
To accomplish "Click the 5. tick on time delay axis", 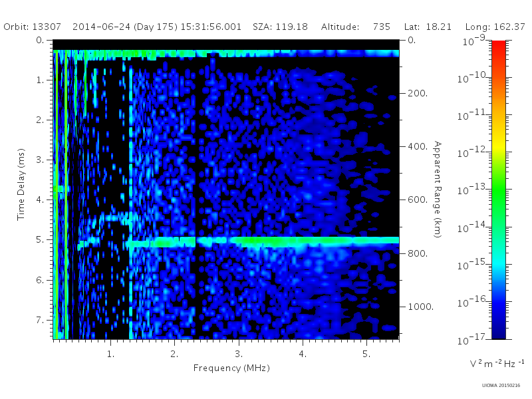I will (x=40, y=240).
